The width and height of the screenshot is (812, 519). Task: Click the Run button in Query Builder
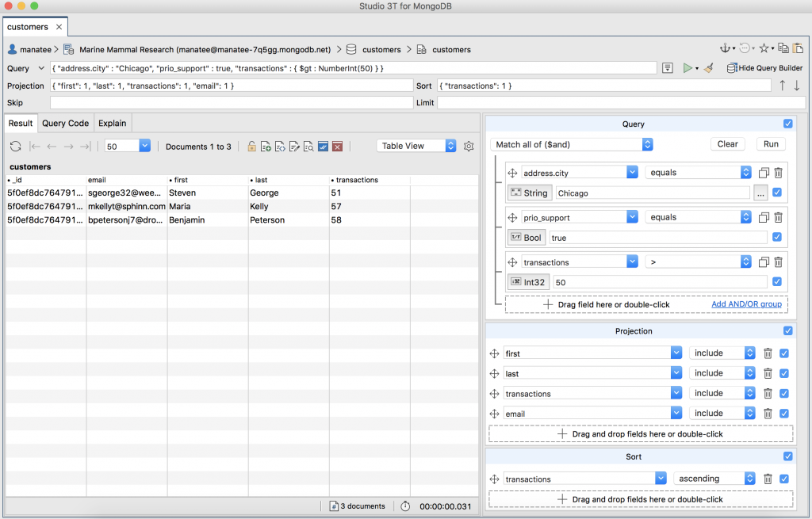tap(771, 144)
